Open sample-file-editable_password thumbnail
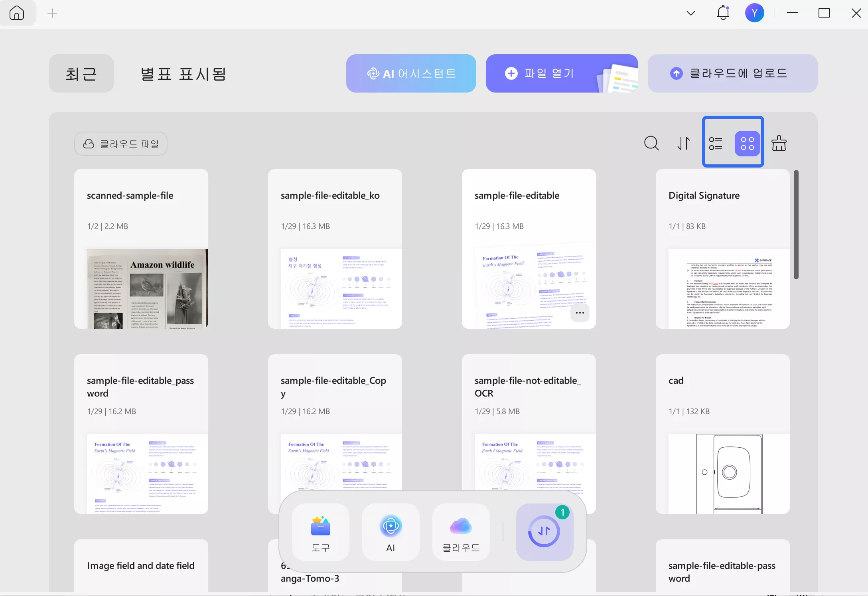Viewport: 868px width, 596px height. pos(148,474)
